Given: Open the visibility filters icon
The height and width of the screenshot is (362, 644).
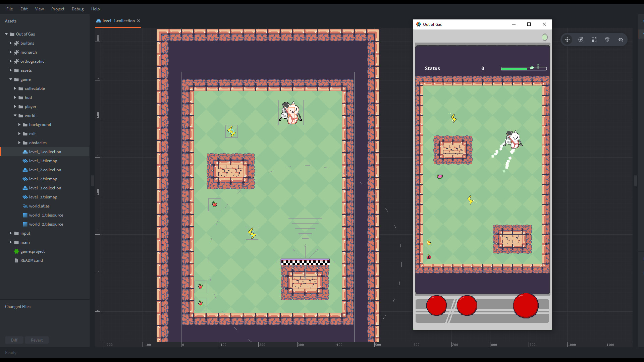Looking at the screenshot, I should (x=621, y=39).
